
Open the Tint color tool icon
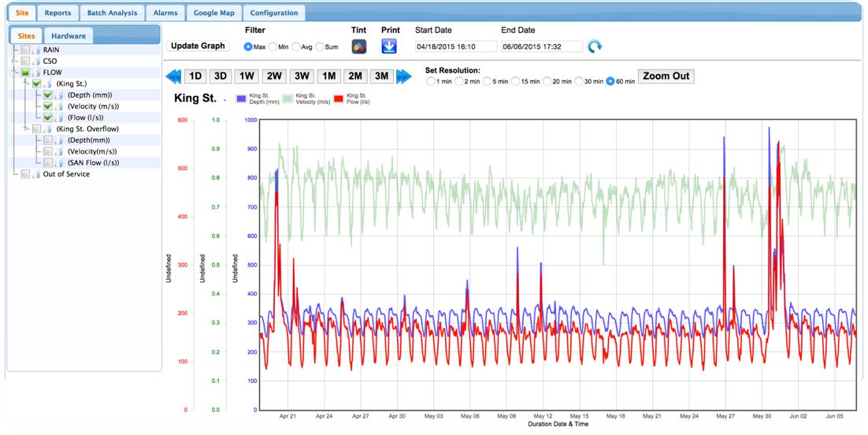358,46
